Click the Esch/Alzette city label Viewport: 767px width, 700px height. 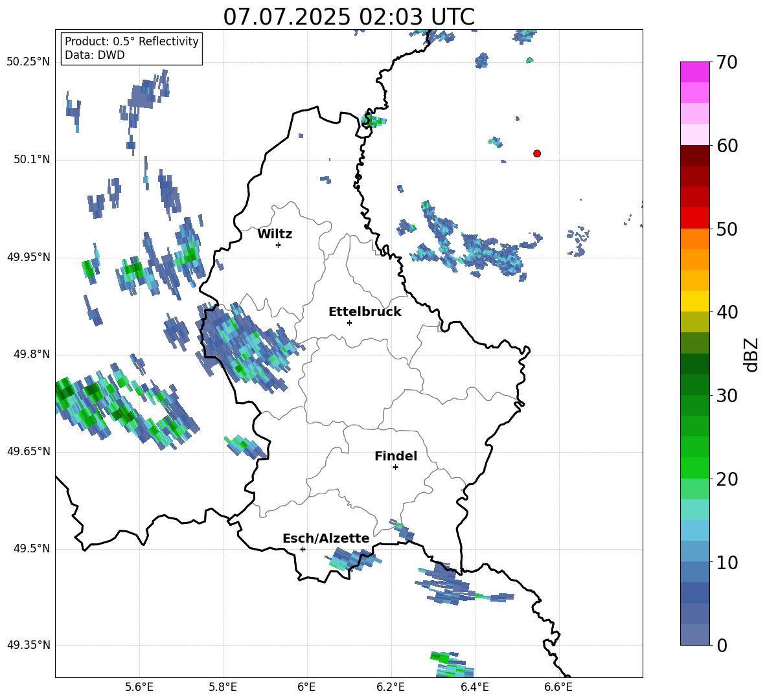click(326, 539)
